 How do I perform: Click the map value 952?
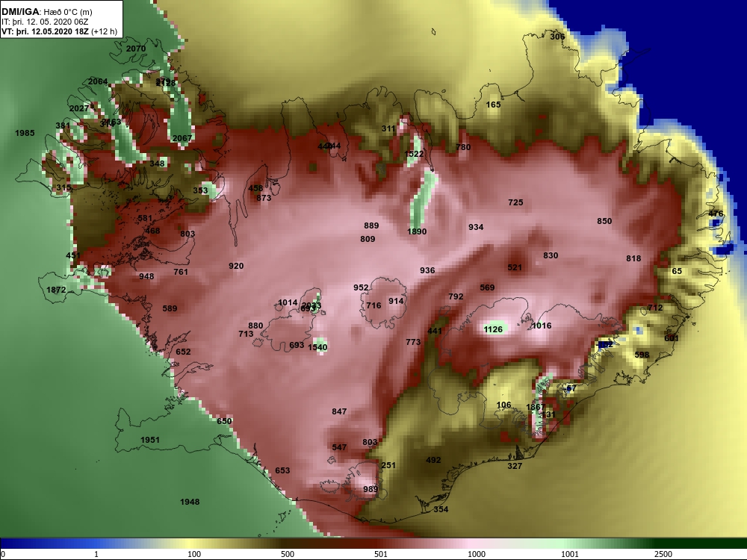coord(361,287)
